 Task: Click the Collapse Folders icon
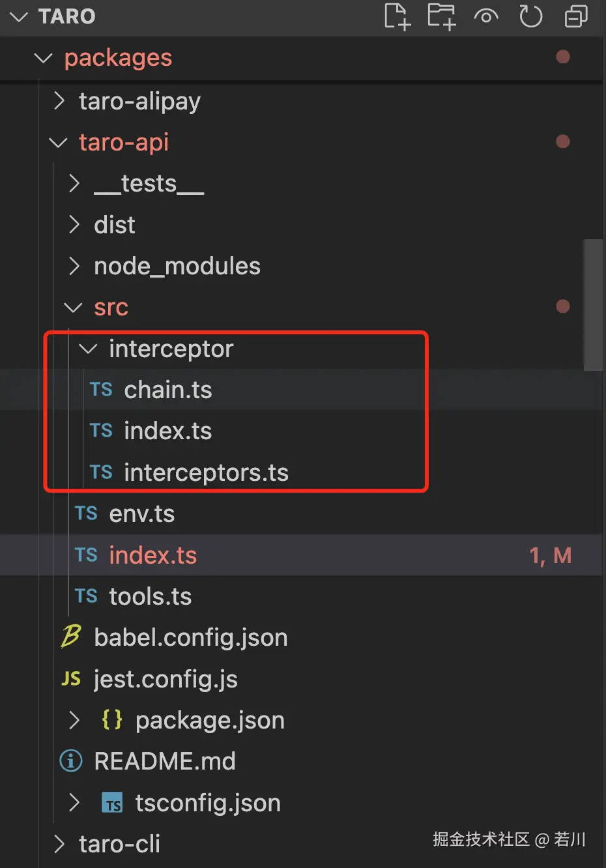(575, 18)
